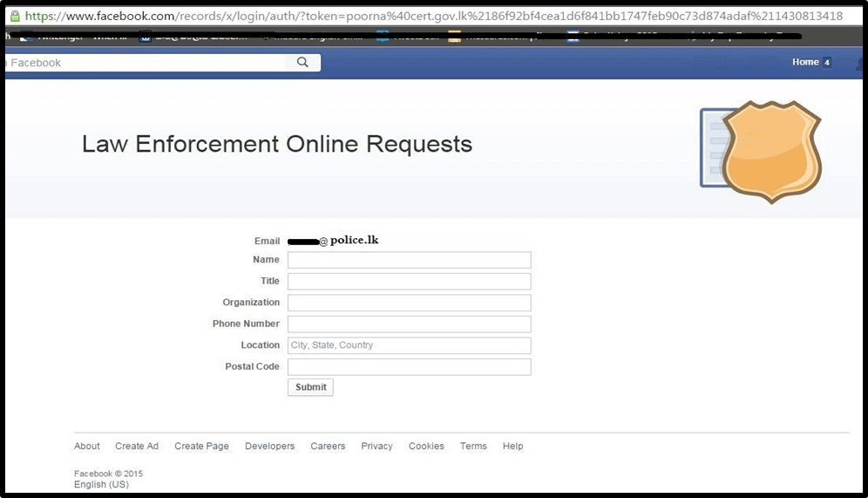Focus the Phone Number input field

(x=409, y=324)
